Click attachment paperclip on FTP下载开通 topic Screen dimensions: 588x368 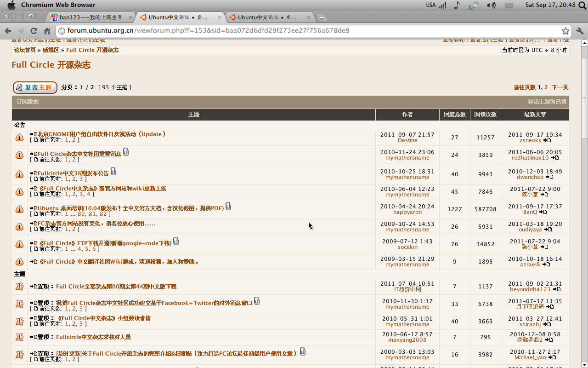tap(176, 241)
